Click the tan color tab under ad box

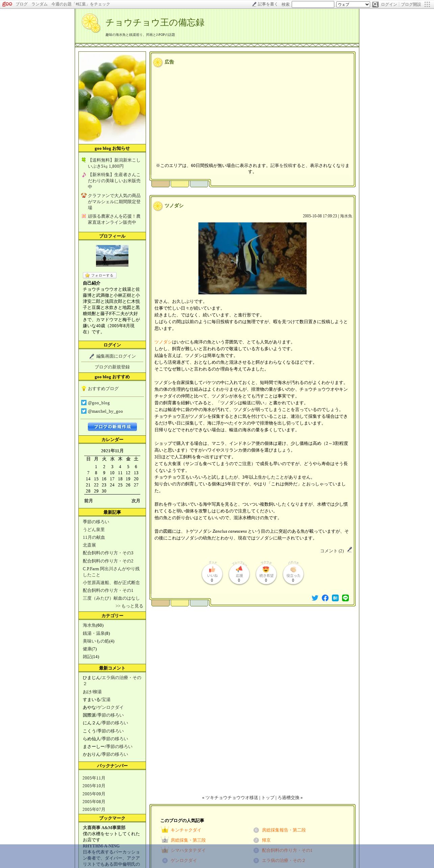coord(161,184)
